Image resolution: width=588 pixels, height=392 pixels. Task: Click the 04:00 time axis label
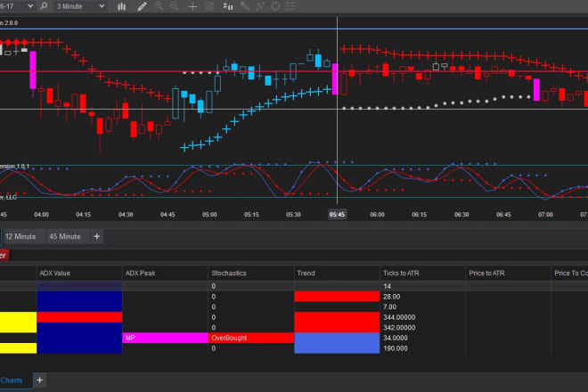coord(41,215)
